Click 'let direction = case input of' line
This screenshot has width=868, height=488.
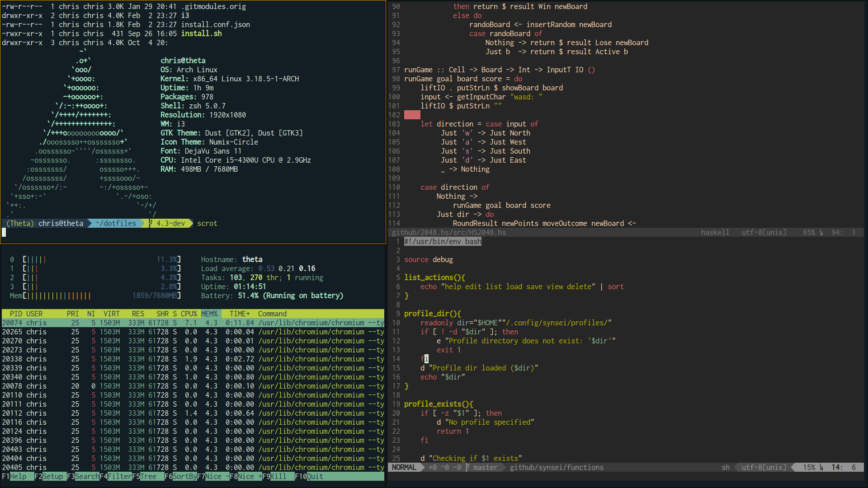[479, 124]
